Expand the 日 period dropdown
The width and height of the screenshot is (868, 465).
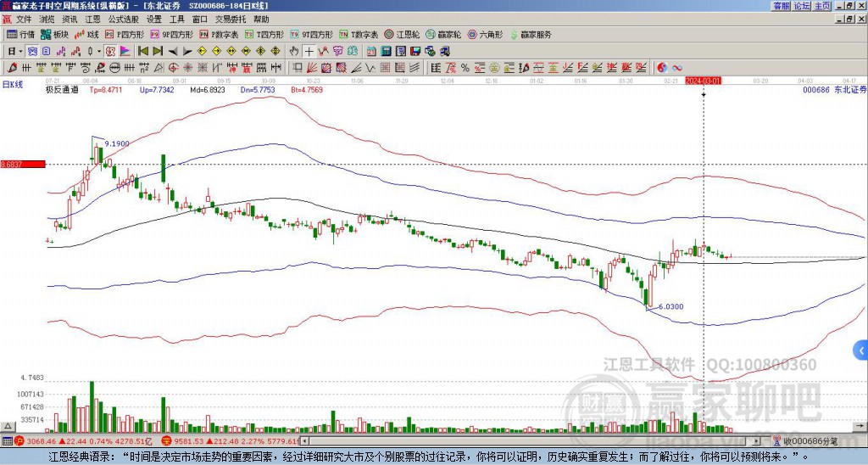[x=21, y=52]
